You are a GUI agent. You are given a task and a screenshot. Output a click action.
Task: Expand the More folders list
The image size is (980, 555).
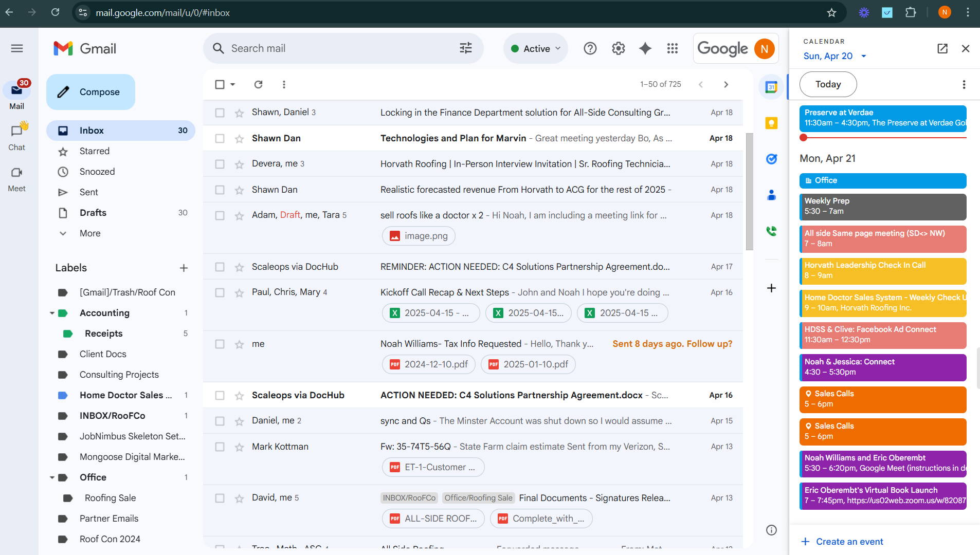click(90, 233)
